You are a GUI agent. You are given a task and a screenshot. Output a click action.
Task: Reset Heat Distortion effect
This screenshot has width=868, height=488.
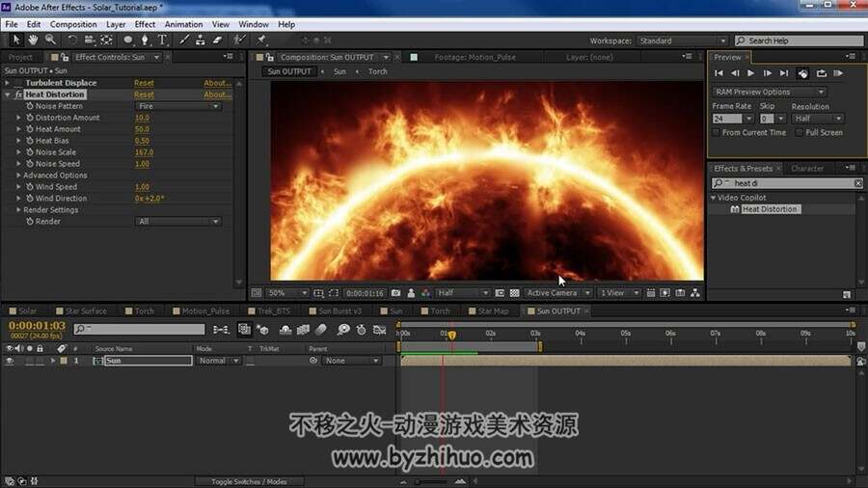coord(144,95)
